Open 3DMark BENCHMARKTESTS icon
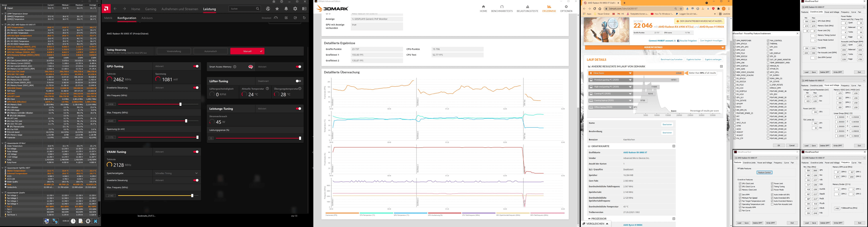Image resolution: width=868 pixels, height=227 pixels. [x=502, y=6]
